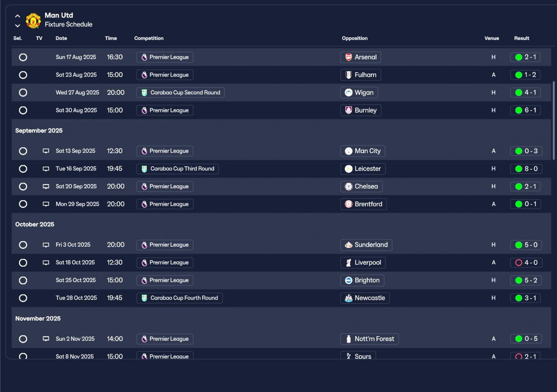Click the Sunderland club badge

pyautogui.click(x=349, y=245)
